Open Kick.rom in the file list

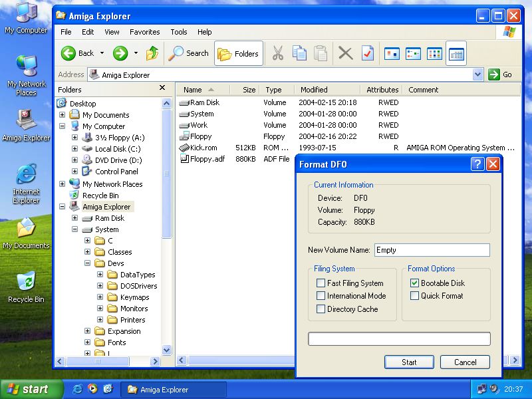(x=203, y=148)
